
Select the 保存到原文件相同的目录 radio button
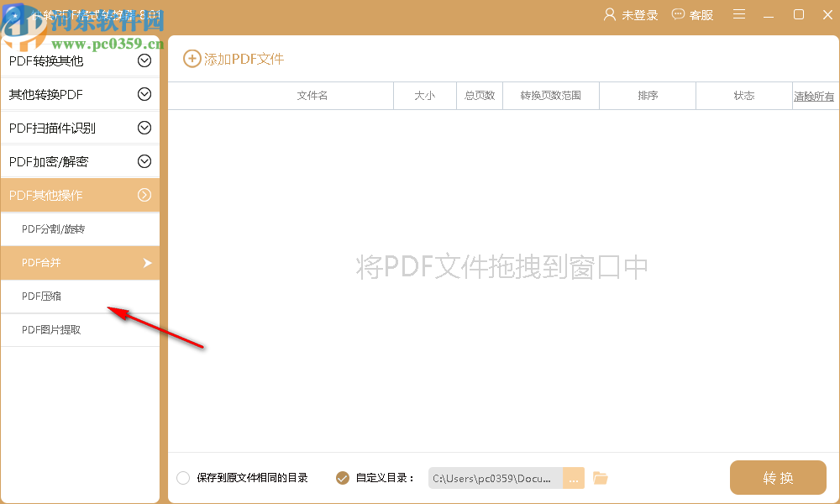pos(182,477)
